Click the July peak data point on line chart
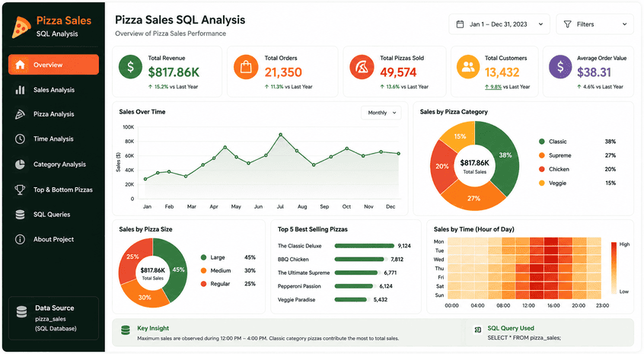 tap(281, 135)
